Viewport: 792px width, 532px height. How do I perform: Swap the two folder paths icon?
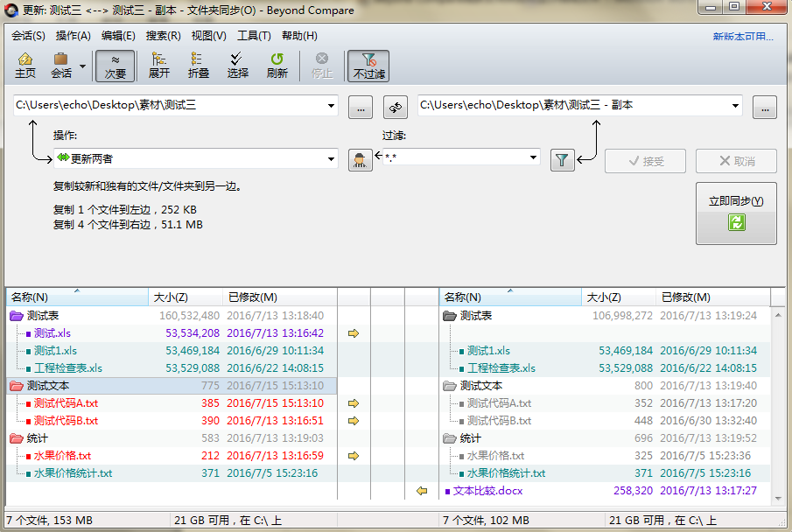click(x=395, y=107)
